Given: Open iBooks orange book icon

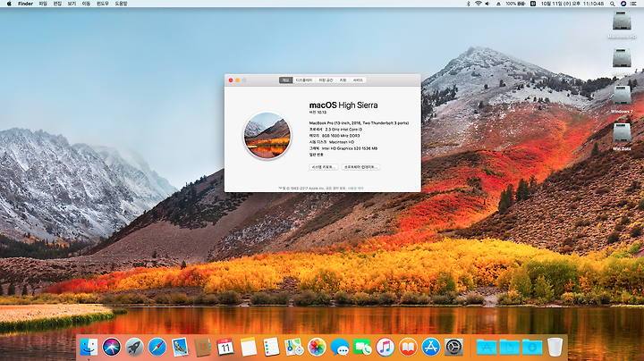Looking at the screenshot, I should click(408, 347).
